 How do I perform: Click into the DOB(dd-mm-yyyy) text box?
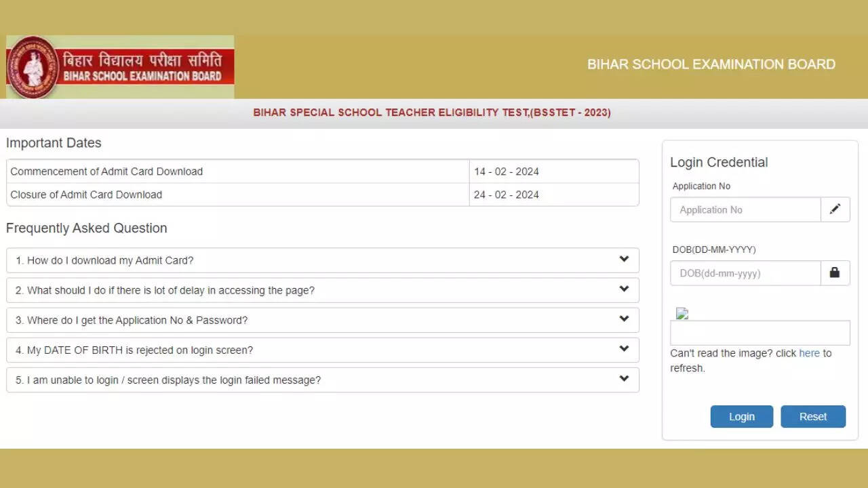click(x=745, y=274)
